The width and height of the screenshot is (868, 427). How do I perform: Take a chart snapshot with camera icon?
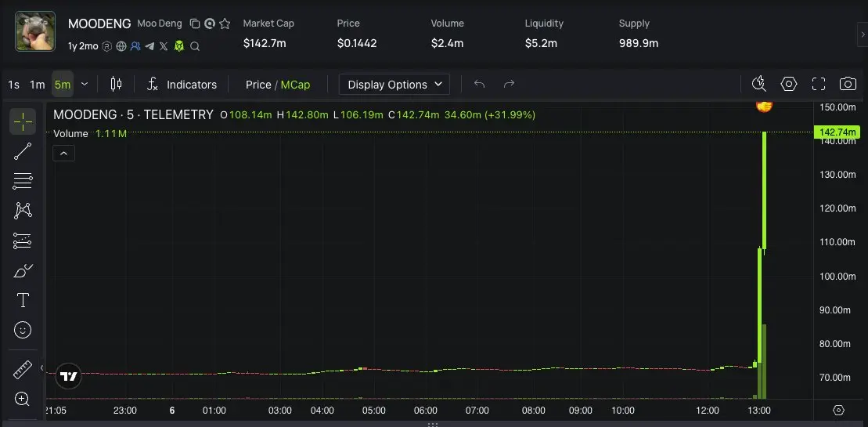pyautogui.click(x=848, y=84)
